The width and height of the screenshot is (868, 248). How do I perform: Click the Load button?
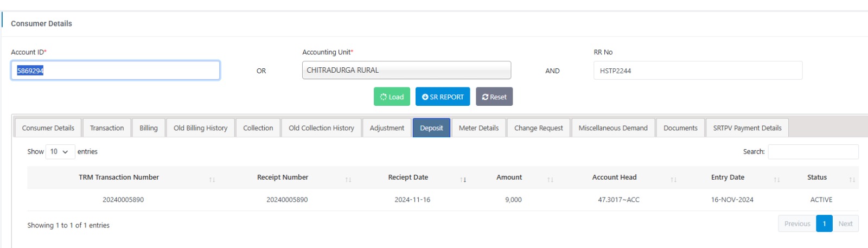(x=392, y=97)
